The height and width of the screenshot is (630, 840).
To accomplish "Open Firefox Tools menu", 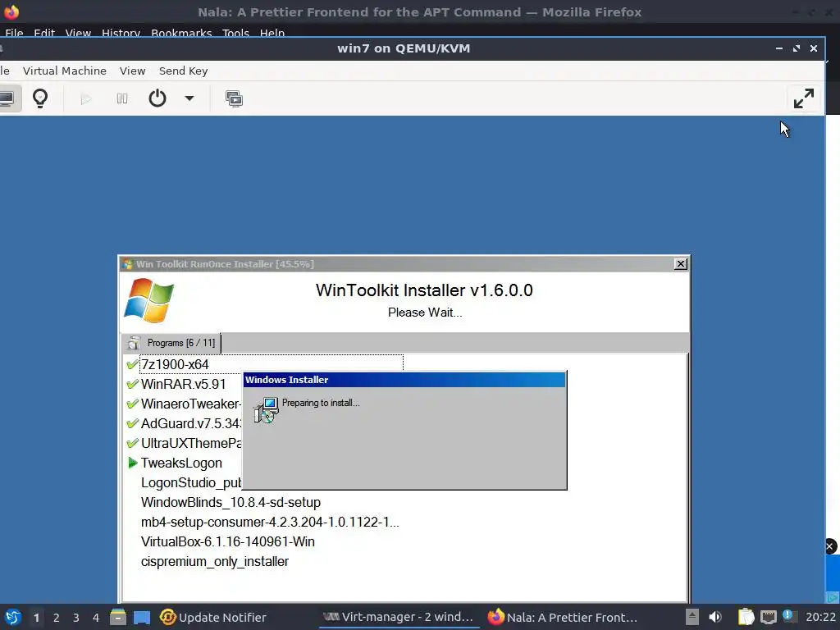I will click(x=235, y=33).
